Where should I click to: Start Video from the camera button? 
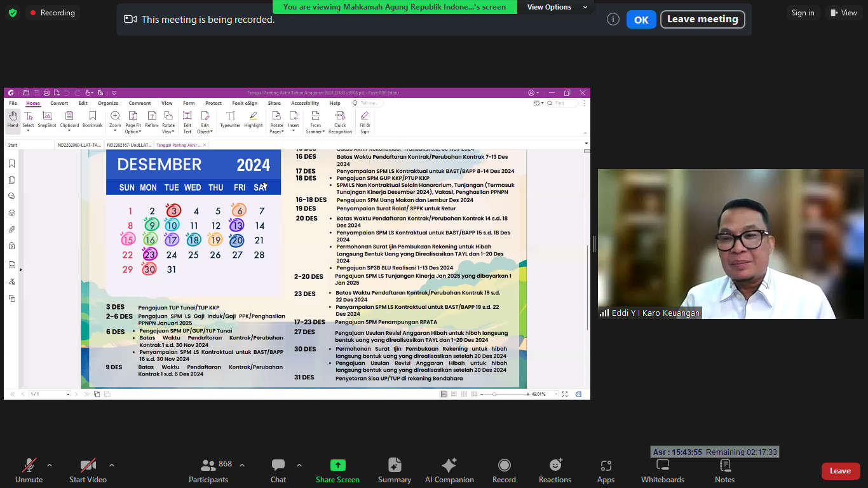click(x=88, y=470)
